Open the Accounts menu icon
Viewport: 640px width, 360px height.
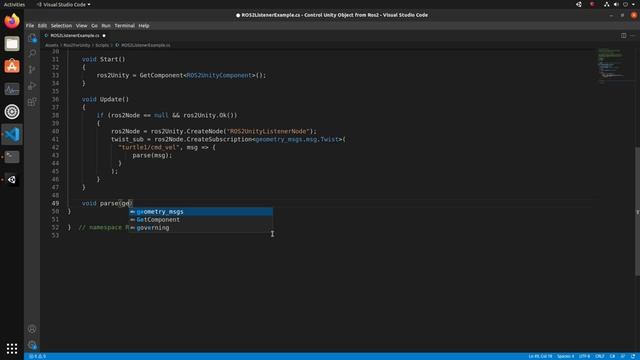tap(32, 329)
